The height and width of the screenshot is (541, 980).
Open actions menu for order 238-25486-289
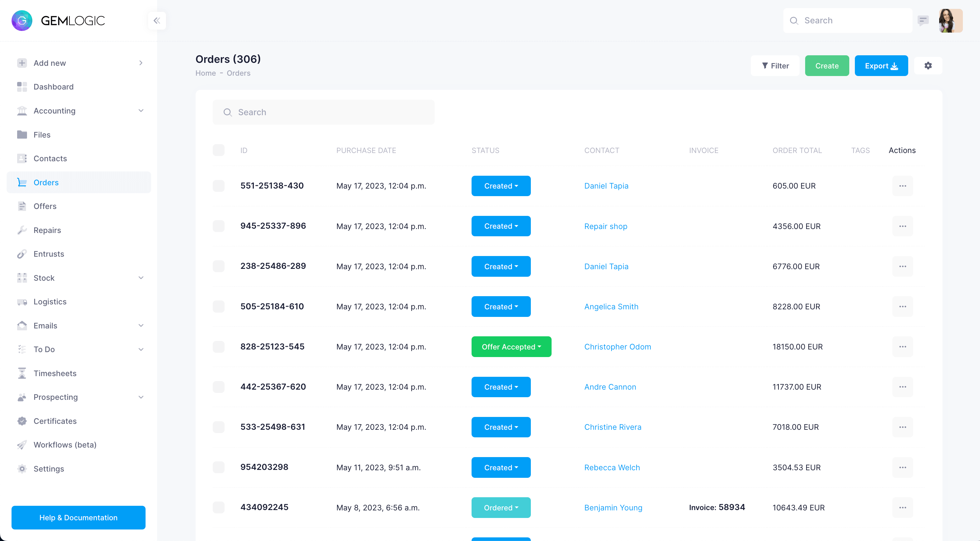tap(902, 266)
